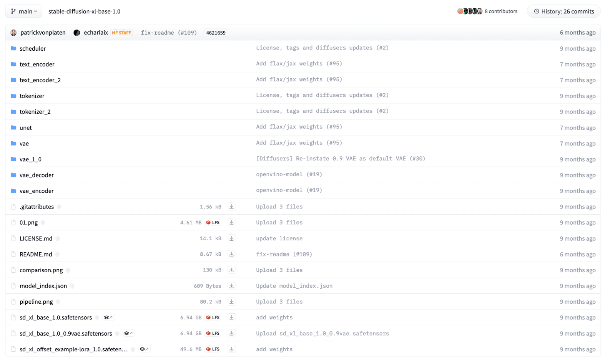Open the 8 contributors list
This screenshot has height=364, width=615.
pos(501,11)
